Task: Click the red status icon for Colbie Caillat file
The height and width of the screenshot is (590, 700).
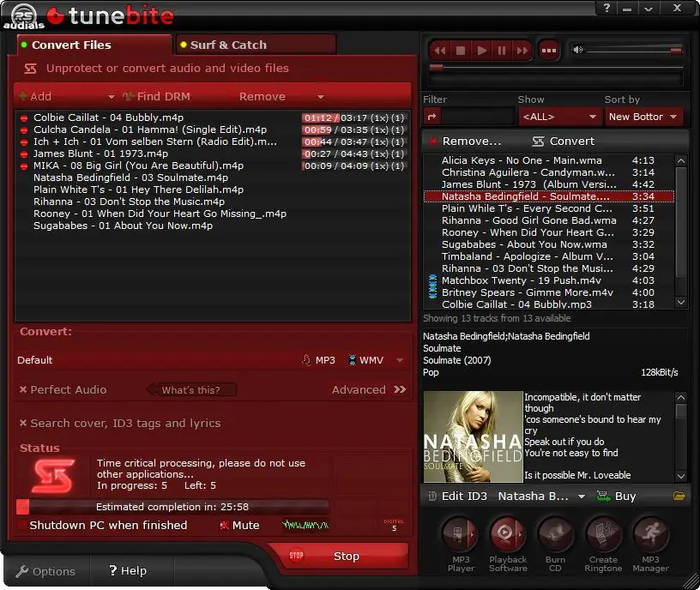Action: tap(24, 118)
